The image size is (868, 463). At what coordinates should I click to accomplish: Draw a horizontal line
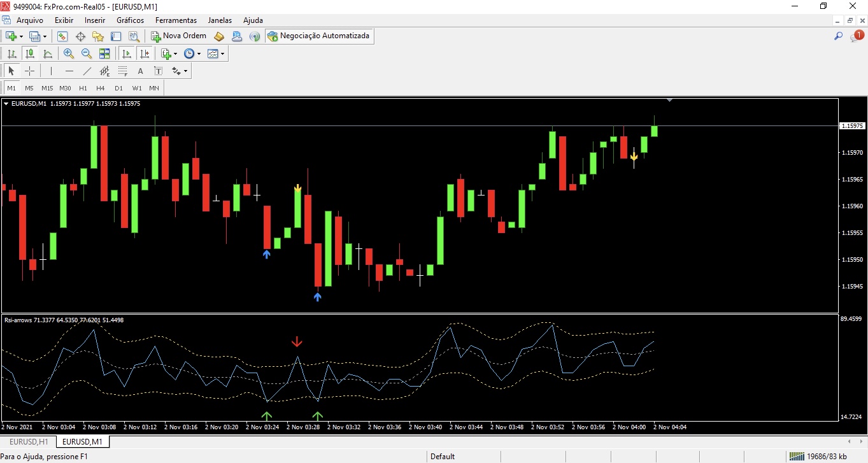(69, 71)
